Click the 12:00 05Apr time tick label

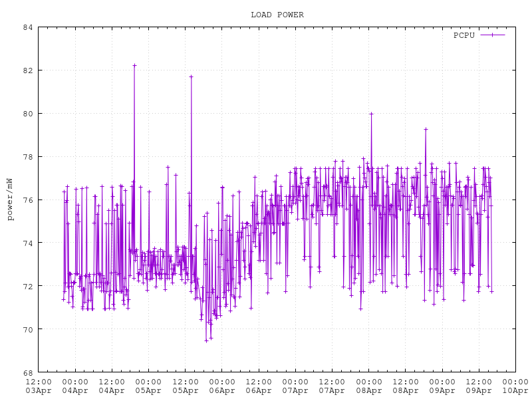pyautogui.click(x=185, y=386)
